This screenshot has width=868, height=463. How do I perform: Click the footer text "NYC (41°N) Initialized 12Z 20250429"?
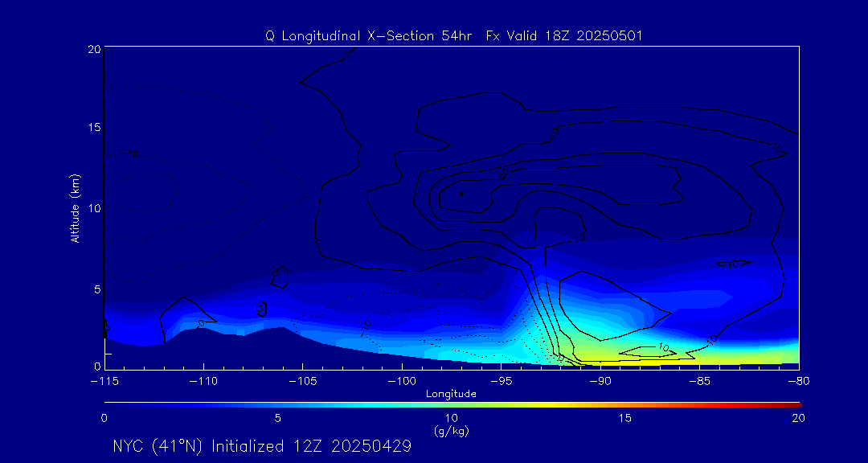262,446
